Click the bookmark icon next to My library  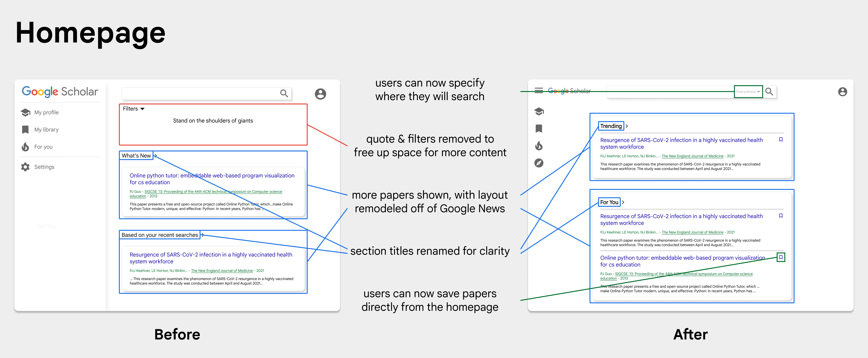tap(25, 130)
